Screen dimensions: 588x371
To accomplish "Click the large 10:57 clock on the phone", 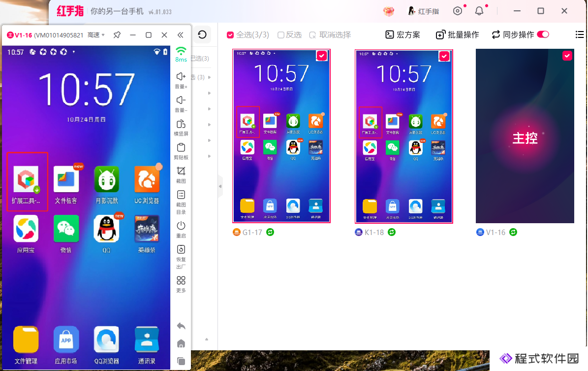I will pyautogui.click(x=87, y=89).
